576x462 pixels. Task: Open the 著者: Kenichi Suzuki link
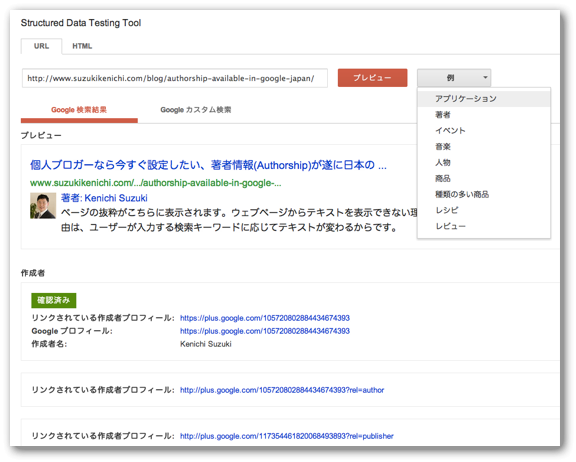click(x=104, y=198)
